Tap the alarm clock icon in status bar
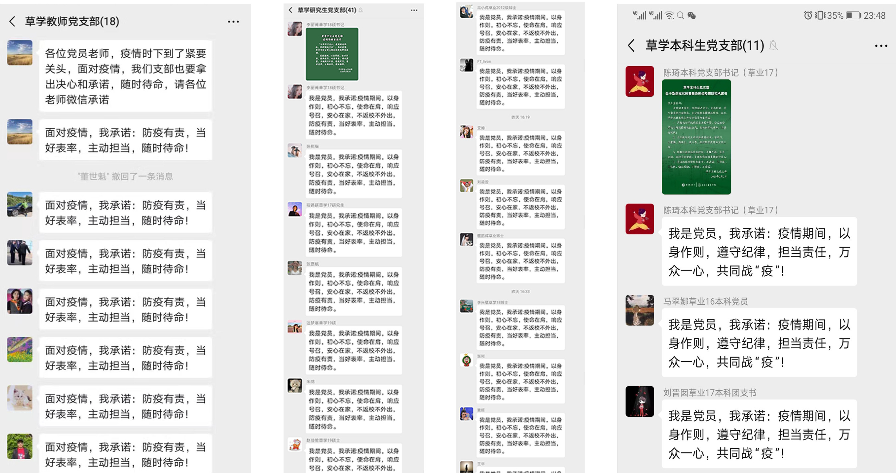The height and width of the screenshot is (473, 896). 808,15
